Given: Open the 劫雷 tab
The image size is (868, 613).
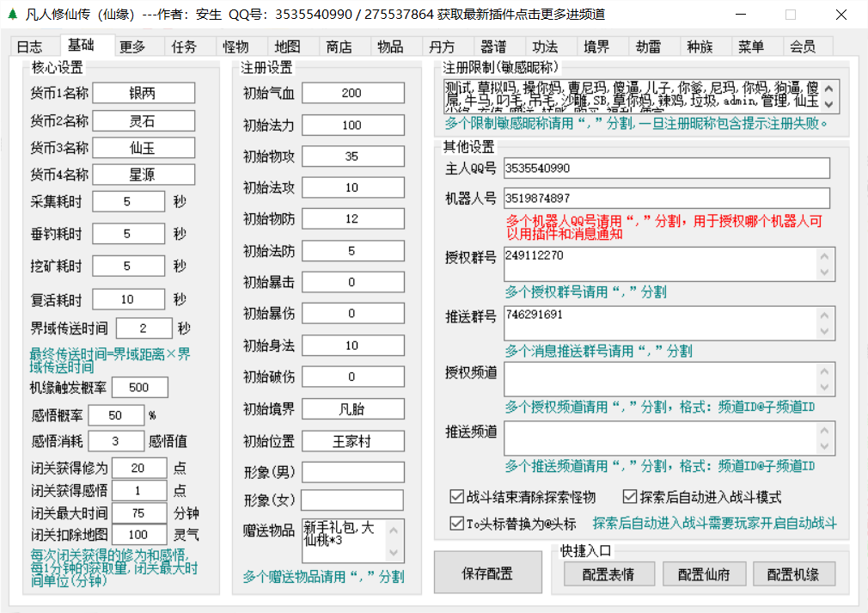Looking at the screenshot, I should (648, 47).
